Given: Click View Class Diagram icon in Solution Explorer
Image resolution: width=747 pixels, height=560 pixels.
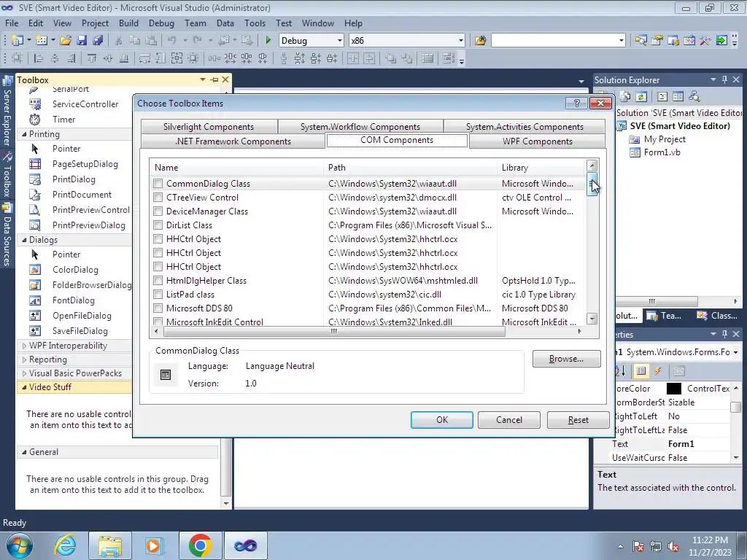Looking at the screenshot, I should point(694,97).
